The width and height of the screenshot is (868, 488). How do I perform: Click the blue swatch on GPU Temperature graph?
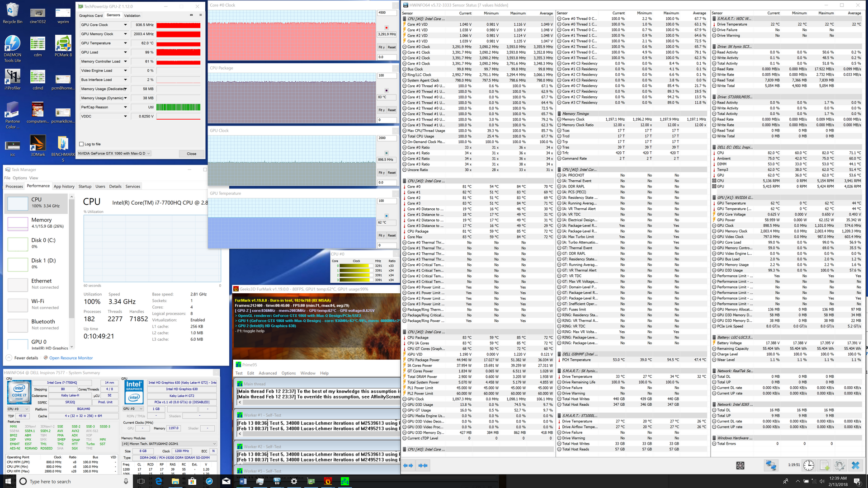point(387,216)
